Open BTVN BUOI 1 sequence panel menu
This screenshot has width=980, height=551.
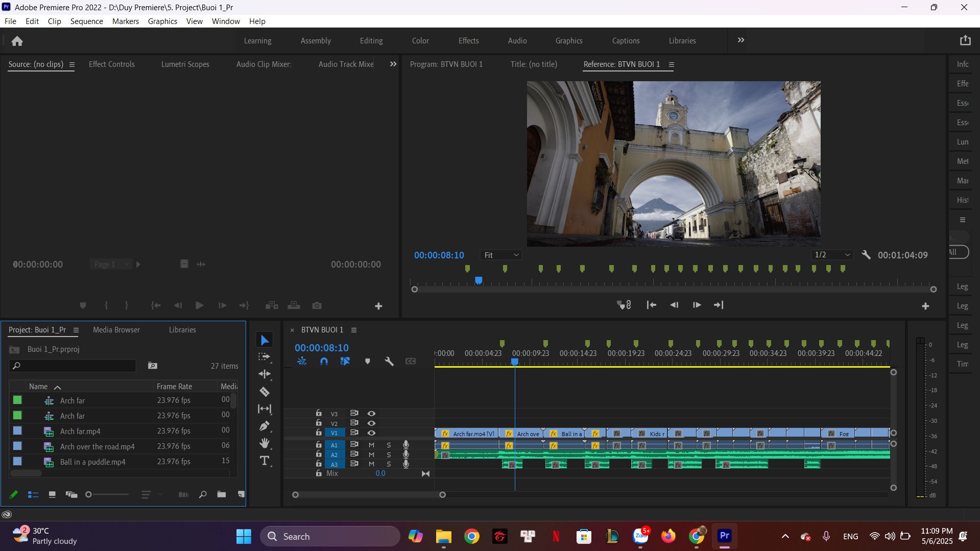point(353,330)
